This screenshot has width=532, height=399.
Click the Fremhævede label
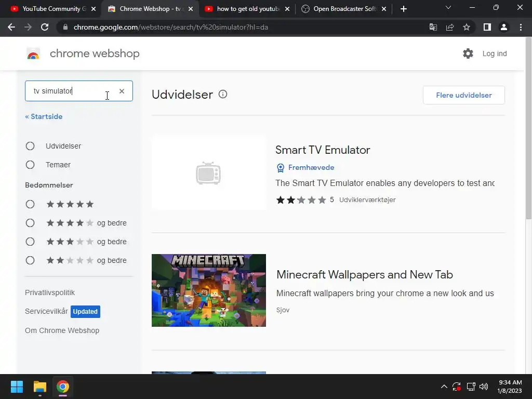311,167
